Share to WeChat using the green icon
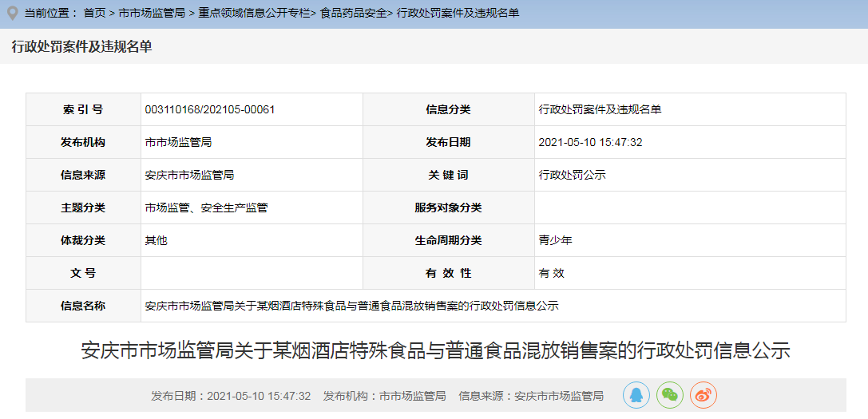Viewport: 868px width, 419px height. click(x=670, y=395)
